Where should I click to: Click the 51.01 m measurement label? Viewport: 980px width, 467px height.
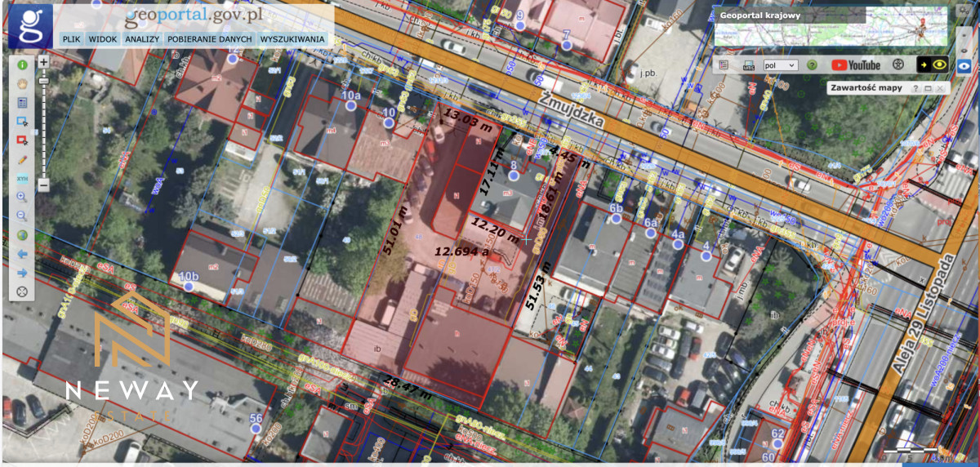pos(394,230)
